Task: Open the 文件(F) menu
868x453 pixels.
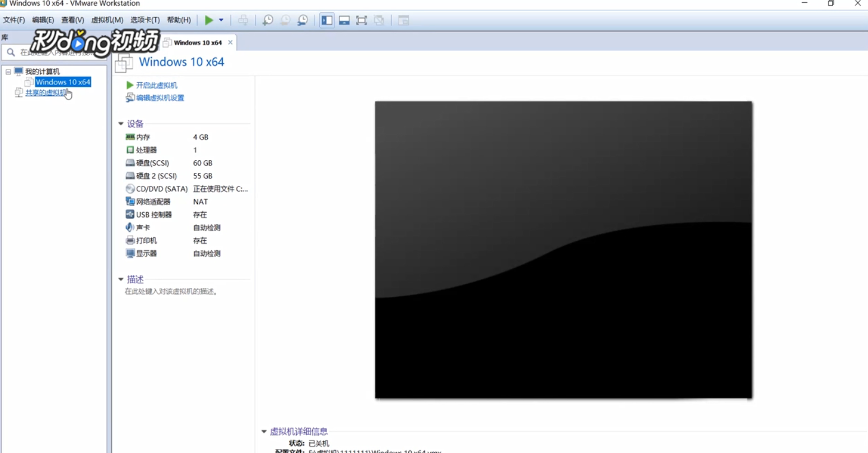Action: 14,20
